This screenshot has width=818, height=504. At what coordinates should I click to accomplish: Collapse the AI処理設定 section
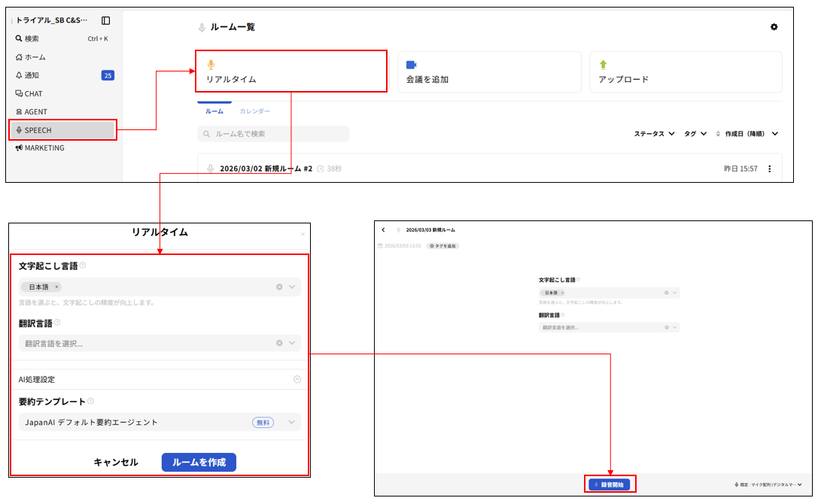coord(296,380)
